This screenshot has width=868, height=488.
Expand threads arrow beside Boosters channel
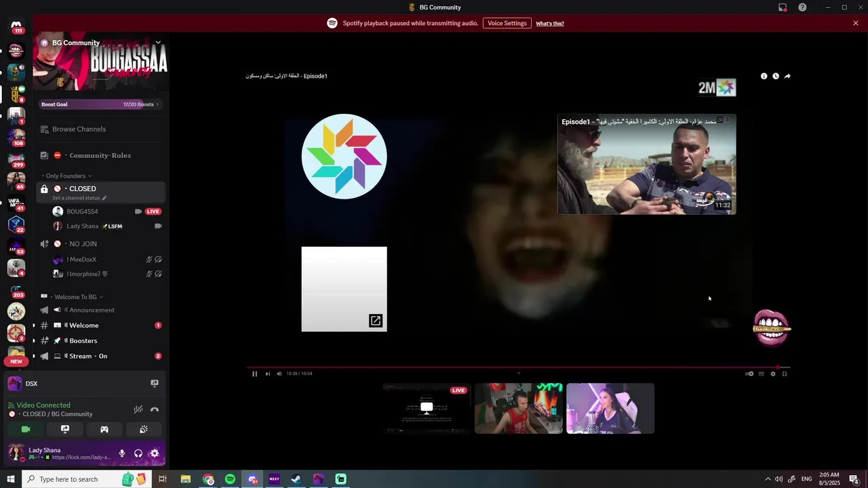(x=33, y=341)
